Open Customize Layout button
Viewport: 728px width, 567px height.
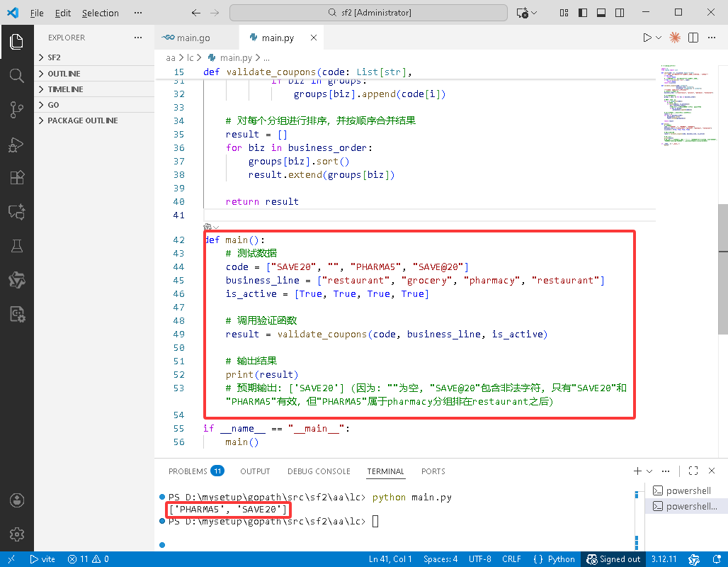(564, 13)
